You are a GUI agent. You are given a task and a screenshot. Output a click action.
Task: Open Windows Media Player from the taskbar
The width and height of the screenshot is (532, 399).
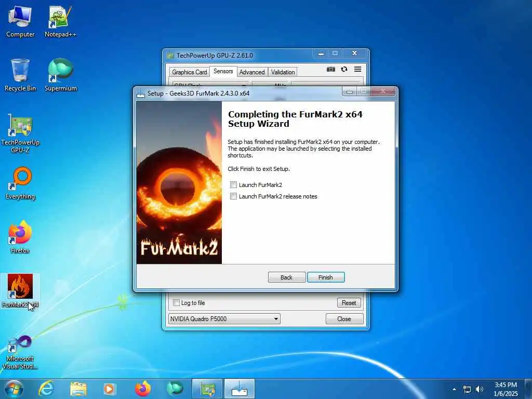[109, 389]
